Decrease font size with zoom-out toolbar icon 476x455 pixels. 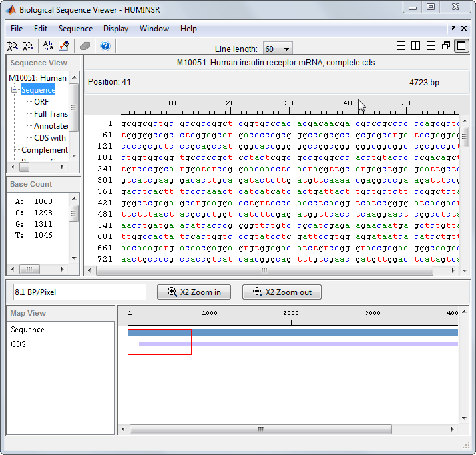tap(28, 46)
